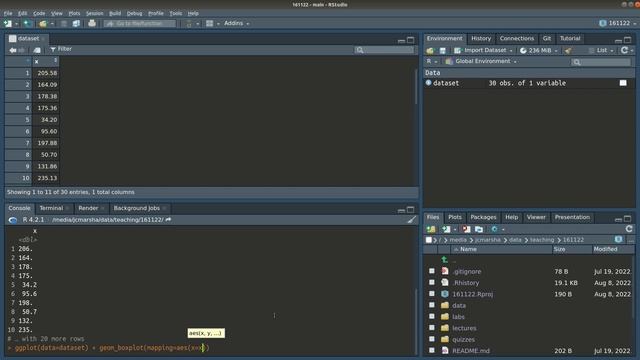Save workspace icon in Environment pane

442,50
